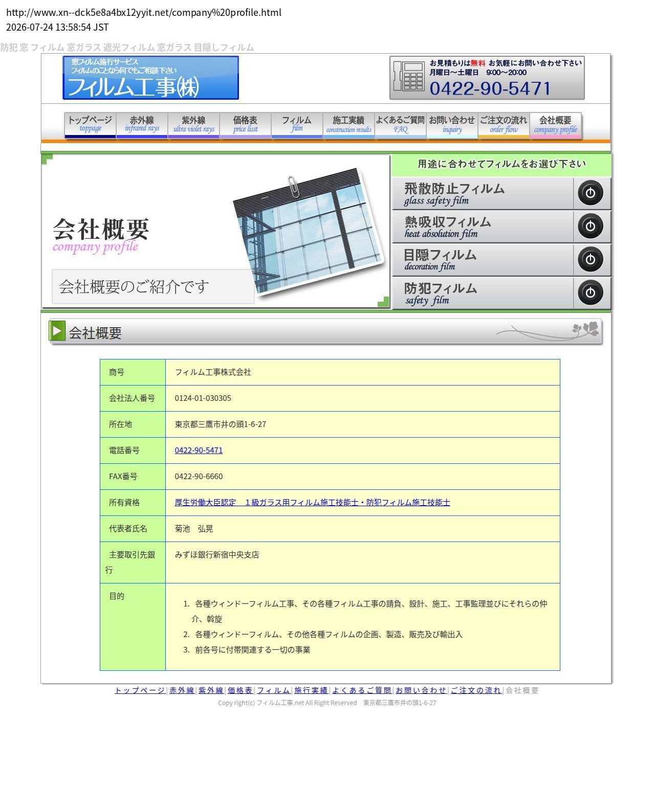Click row label FAX番号
655x812 pixels.
[123, 477]
